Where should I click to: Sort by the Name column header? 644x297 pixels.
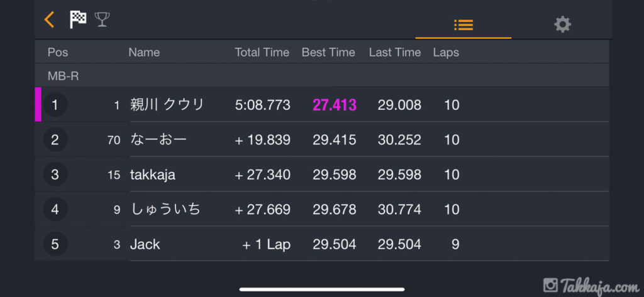(x=144, y=53)
